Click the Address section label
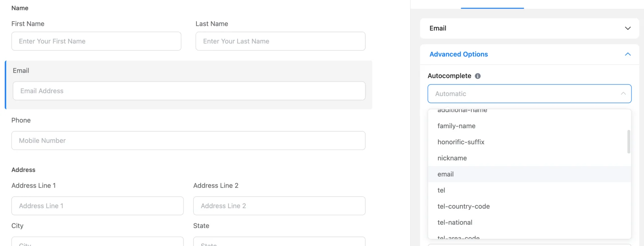Viewport: 644px width, 246px height. 23,170
